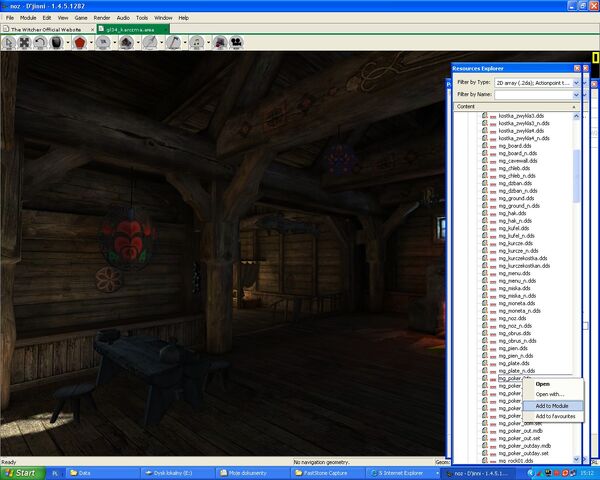Open the View menu

pos(63,18)
